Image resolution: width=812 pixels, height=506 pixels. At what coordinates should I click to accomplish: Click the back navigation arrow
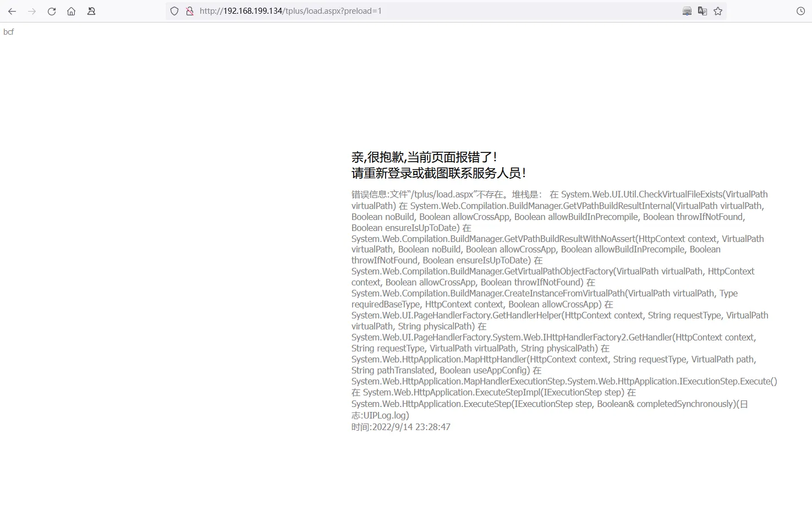click(x=12, y=11)
